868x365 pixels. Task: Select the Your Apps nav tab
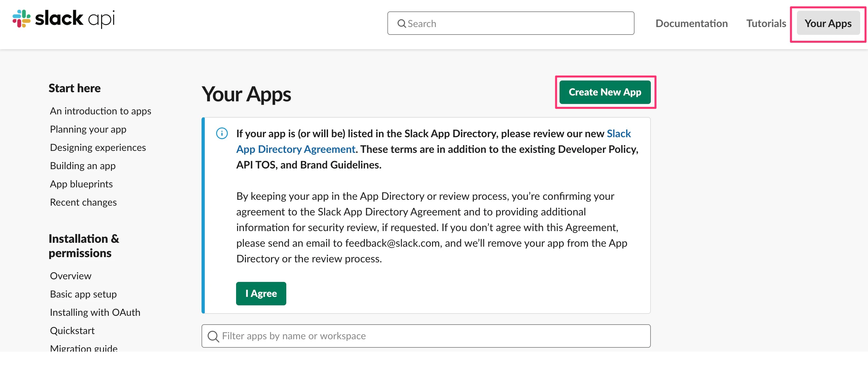[828, 23]
